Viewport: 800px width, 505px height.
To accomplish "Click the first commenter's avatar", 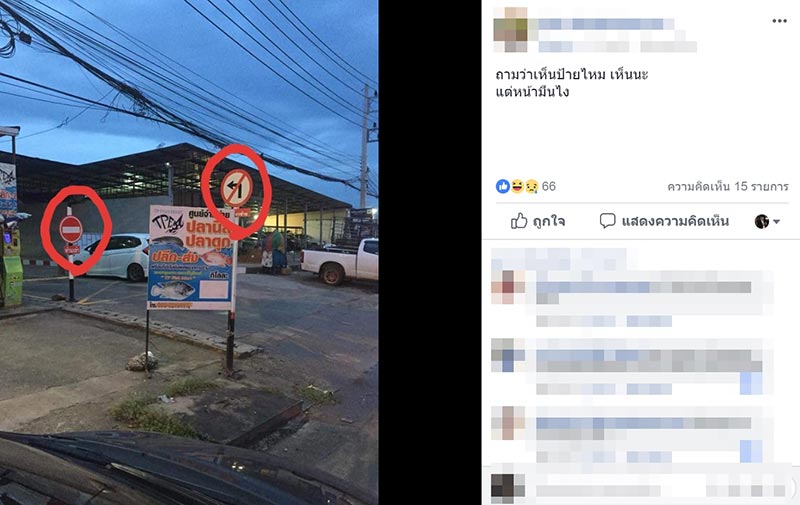I will pos(508,287).
